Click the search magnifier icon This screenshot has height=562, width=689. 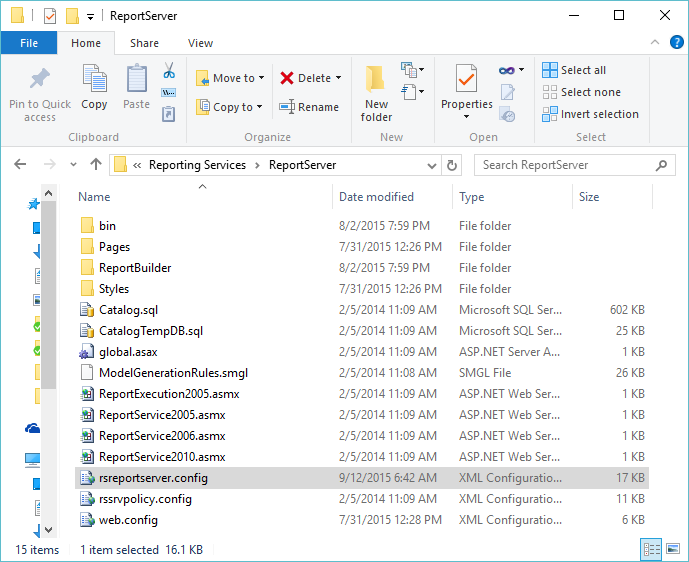661,165
